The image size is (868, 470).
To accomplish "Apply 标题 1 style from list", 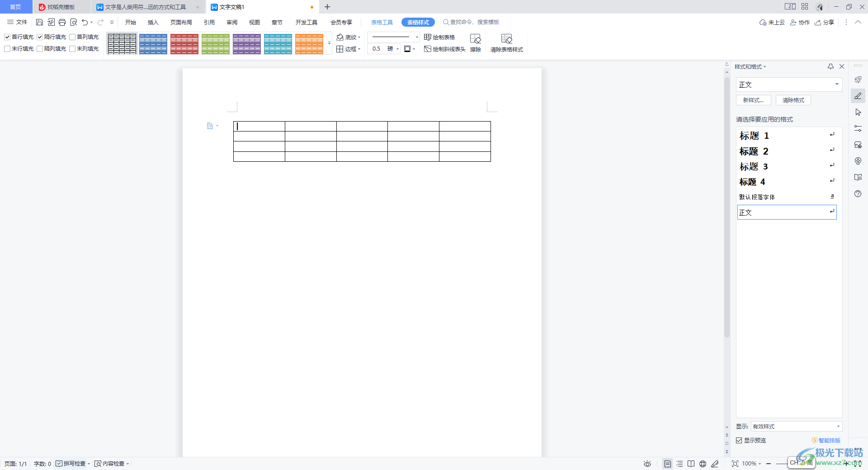I will coord(787,136).
